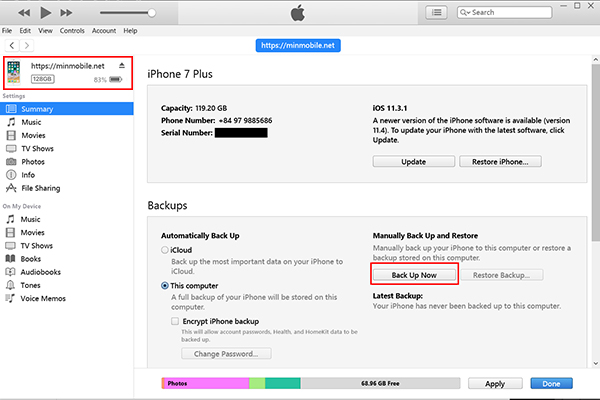Click the light green storage segment

pos(257,383)
